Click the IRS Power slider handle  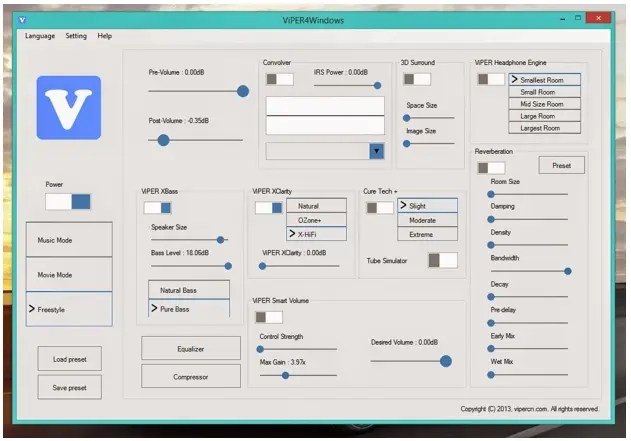[377, 85]
